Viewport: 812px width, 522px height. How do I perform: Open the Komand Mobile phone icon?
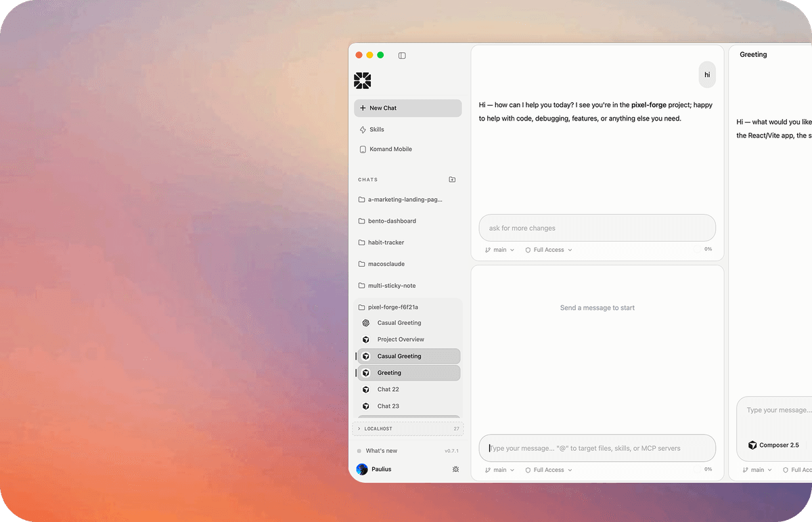tap(363, 149)
